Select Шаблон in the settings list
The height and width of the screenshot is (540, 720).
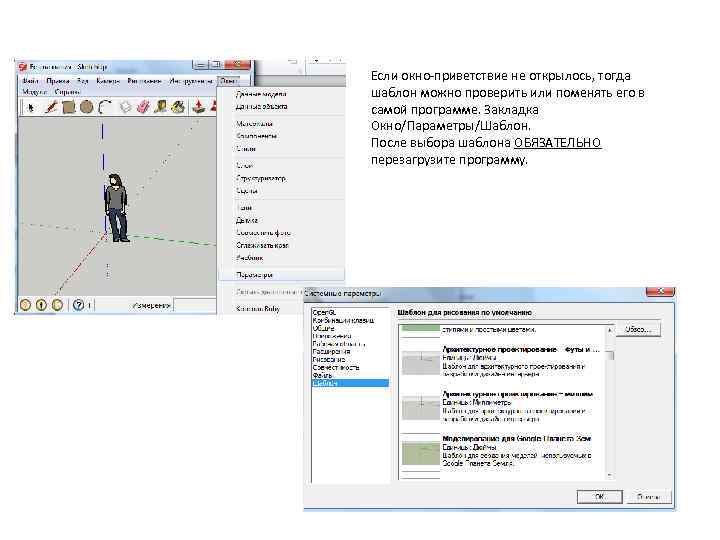pyautogui.click(x=350, y=383)
